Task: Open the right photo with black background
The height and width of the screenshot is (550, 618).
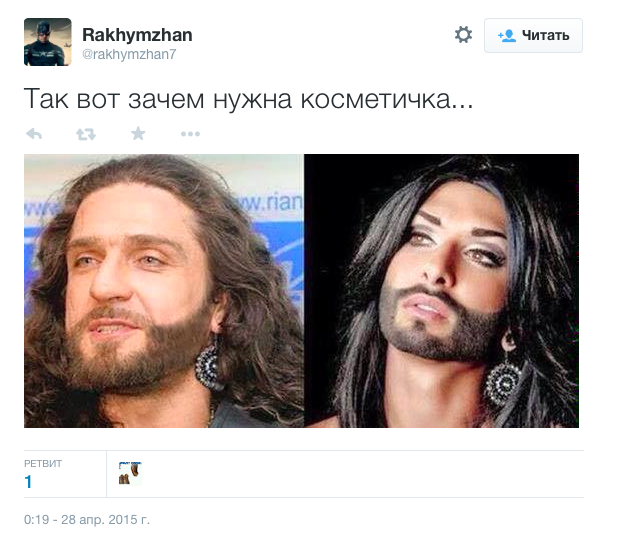Action: pyautogui.click(x=441, y=291)
